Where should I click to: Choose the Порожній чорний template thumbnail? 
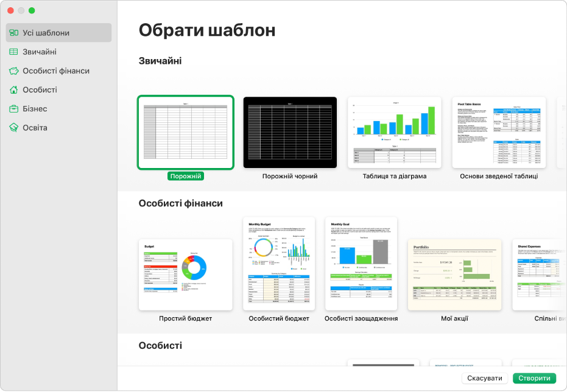pos(290,132)
